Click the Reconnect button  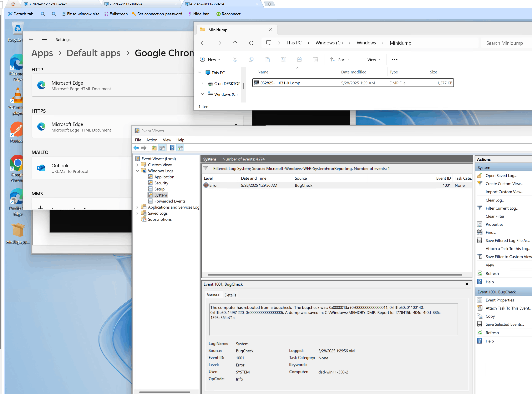228,14
